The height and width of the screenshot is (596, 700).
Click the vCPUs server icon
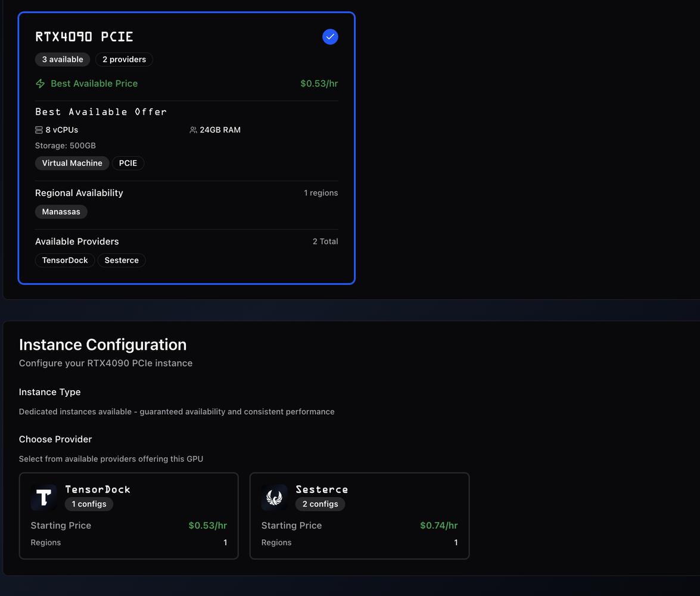pos(39,130)
